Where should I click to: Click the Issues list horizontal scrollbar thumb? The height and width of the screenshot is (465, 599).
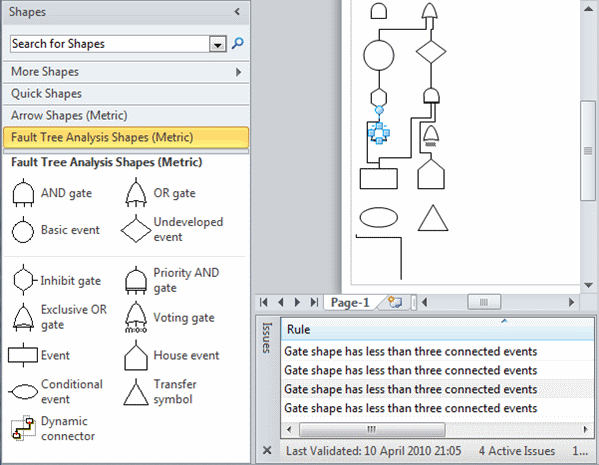pyautogui.click(x=372, y=429)
